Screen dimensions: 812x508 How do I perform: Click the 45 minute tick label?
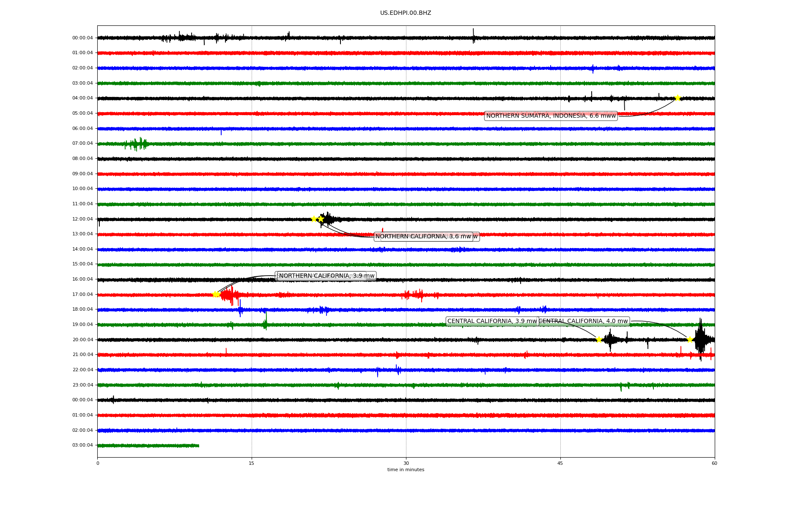(x=560, y=463)
